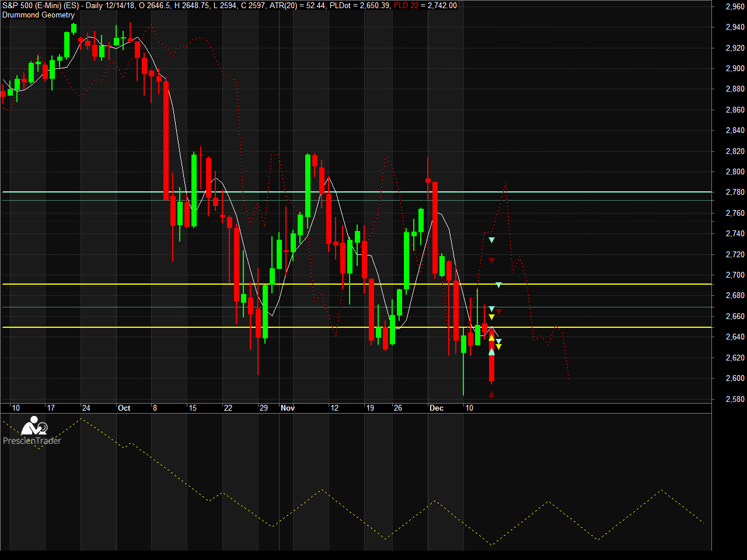Click the '12' date axis label
The image size is (747, 560).
[334, 408]
